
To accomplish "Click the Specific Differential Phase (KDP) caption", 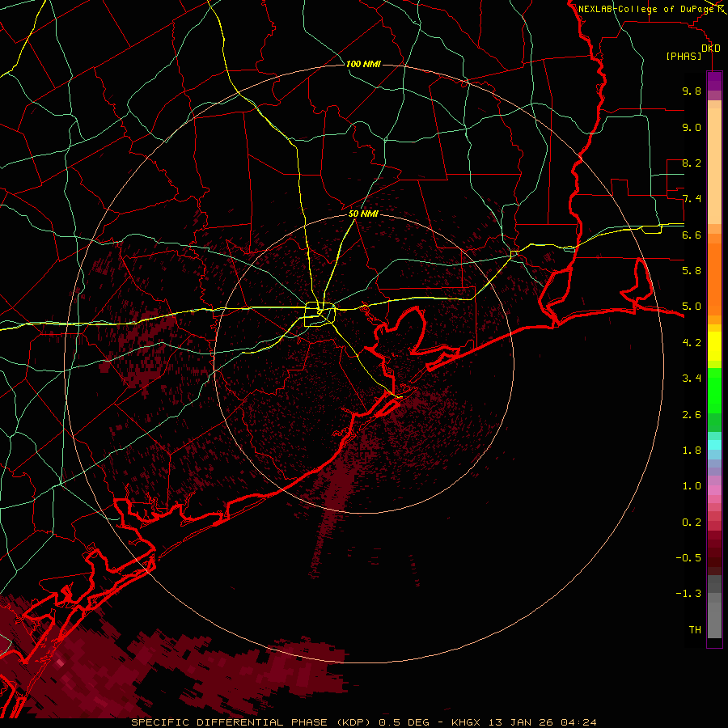I will click(x=252, y=722).
